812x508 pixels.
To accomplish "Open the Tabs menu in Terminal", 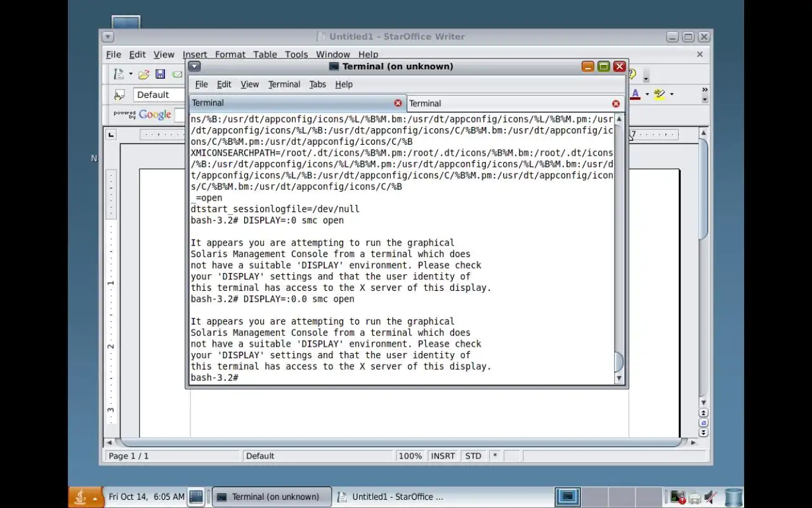I will point(317,84).
